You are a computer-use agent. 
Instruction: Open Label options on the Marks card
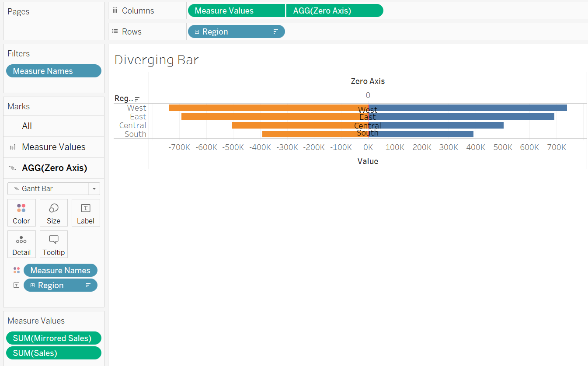tap(86, 213)
